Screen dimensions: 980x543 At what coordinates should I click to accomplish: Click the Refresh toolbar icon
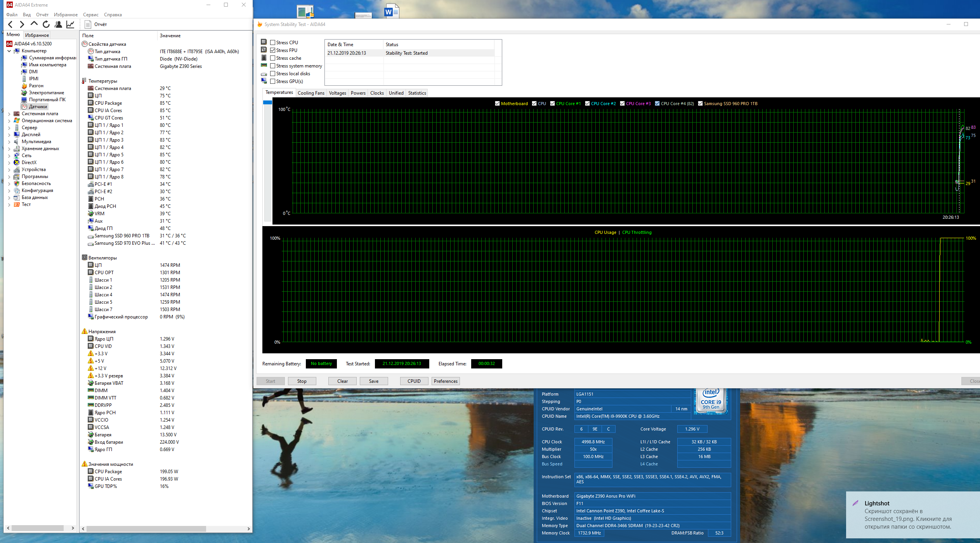[x=46, y=24]
